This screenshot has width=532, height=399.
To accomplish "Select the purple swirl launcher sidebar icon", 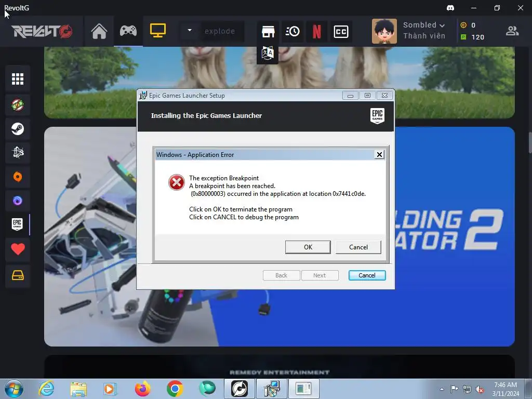I will (x=18, y=201).
